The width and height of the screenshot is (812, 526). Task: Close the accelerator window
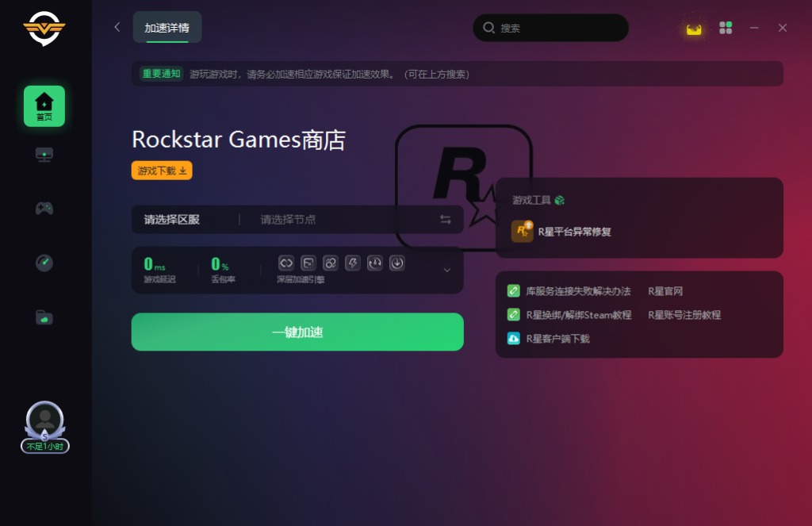(x=783, y=28)
